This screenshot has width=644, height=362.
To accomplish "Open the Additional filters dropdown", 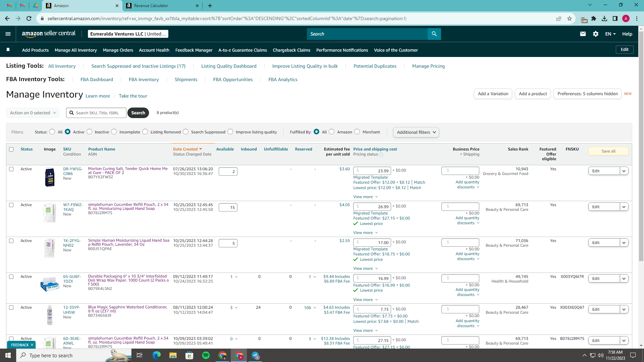I will pyautogui.click(x=416, y=132).
